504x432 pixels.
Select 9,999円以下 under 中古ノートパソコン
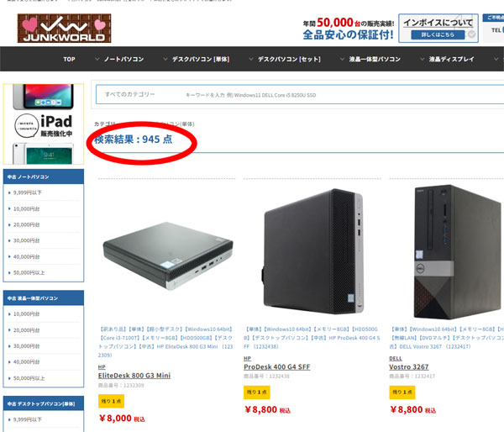(x=28, y=192)
